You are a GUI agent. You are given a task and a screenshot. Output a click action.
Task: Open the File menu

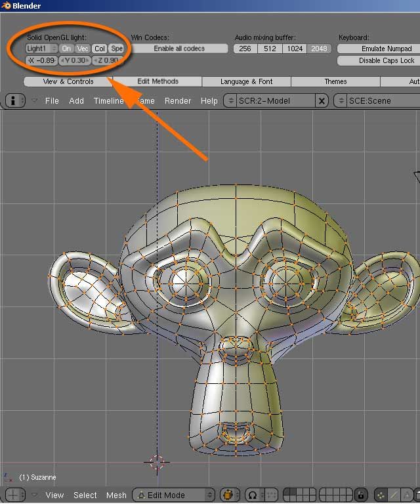point(52,101)
